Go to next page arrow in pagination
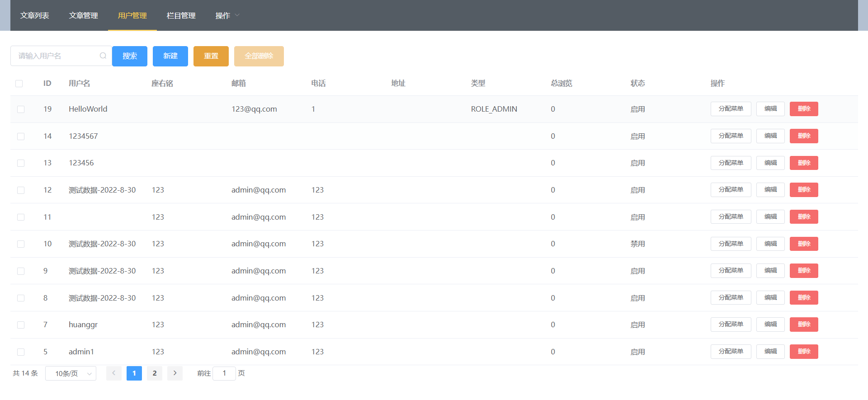The width and height of the screenshot is (868, 400). coord(175,373)
